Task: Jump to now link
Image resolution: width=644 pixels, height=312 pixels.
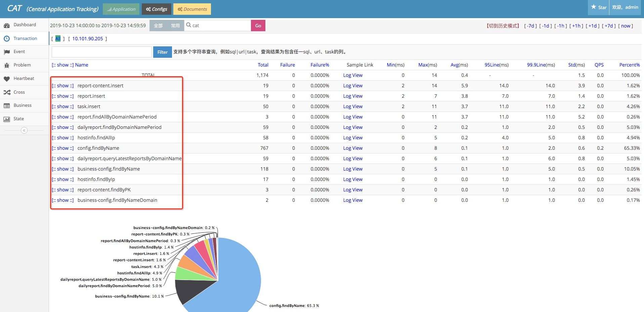Action: [x=626, y=26]
